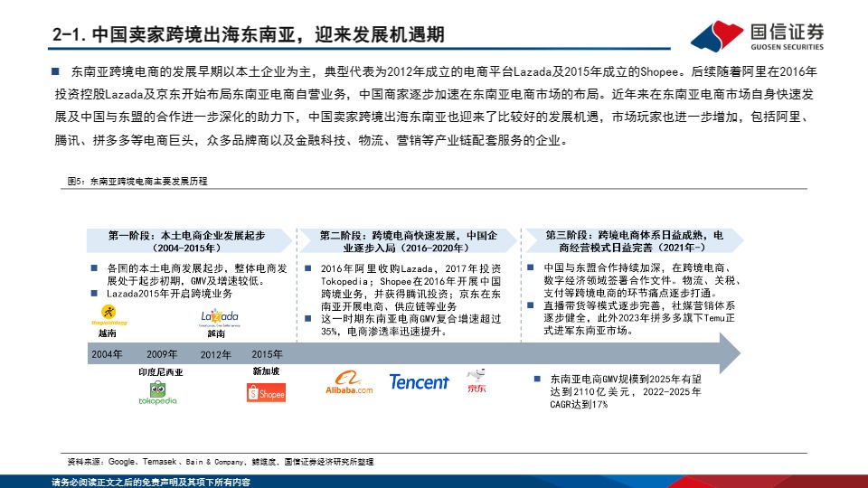
Task: Click the 2004年 timeline label
Action: [x=107, y=354]
